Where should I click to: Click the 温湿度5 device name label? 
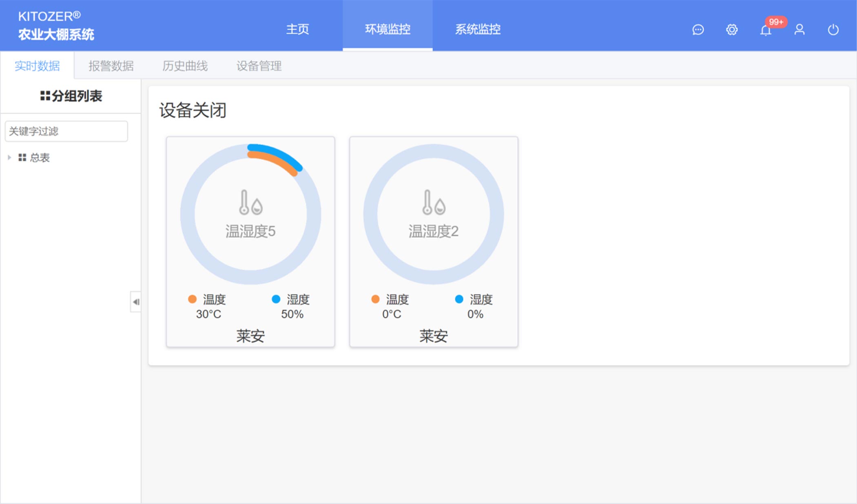(x=250, y=231)
